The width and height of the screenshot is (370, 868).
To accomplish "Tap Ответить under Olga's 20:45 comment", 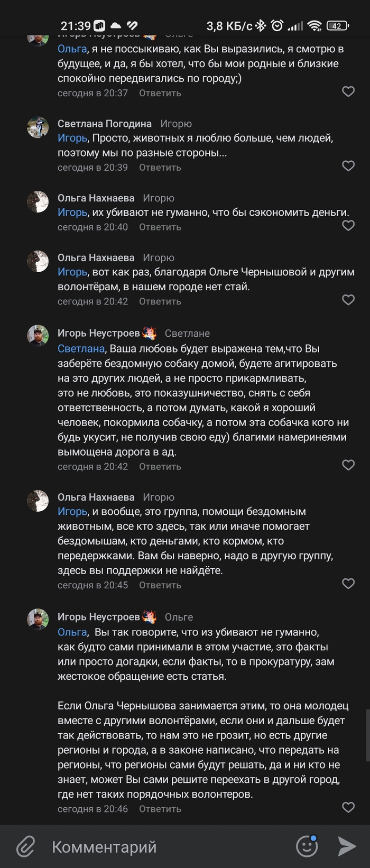I will coord(160,585).
